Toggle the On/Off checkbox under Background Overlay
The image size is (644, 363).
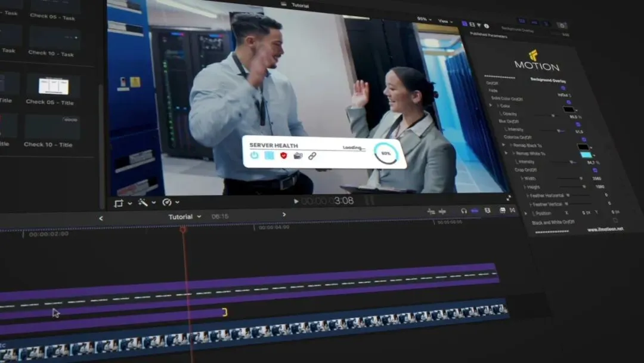point(563,88)
